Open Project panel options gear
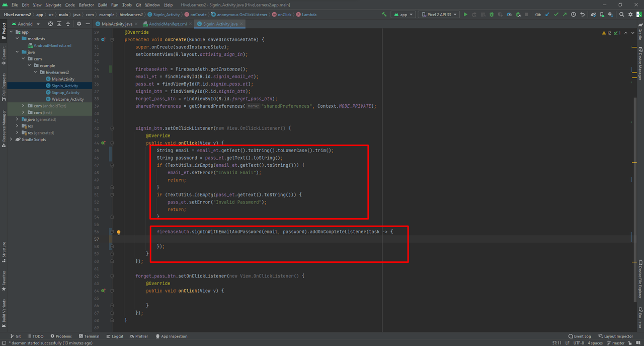The height and width of the screenshot is (346, 644). point(79,24)
